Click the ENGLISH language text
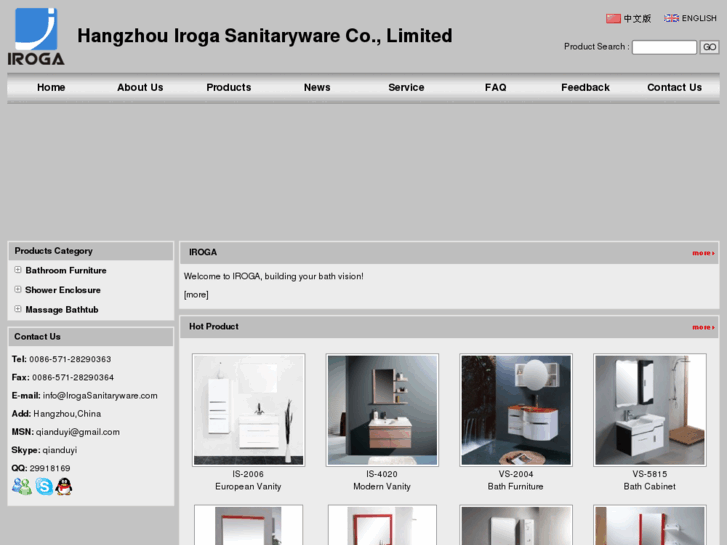 click(x=699, y=18)
